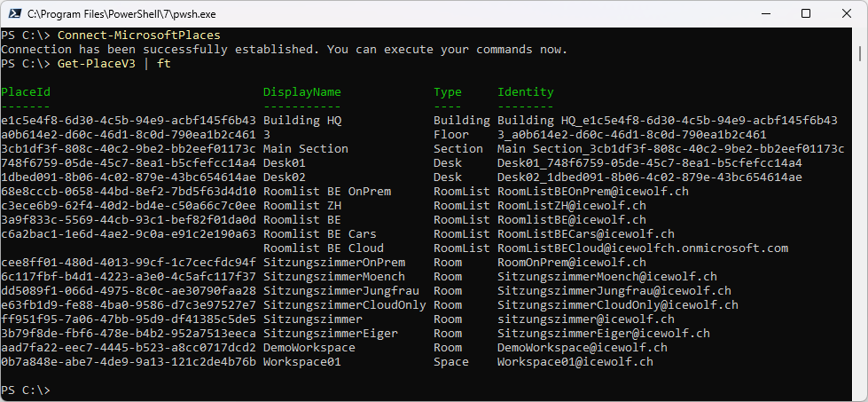Click the vertical scrollbar thumb
The height and width of the screenshot is (402, 868).
tap(860, 53)
